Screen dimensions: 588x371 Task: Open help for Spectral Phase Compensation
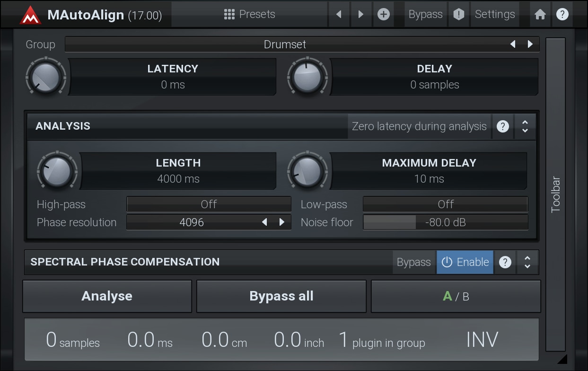tap(505, 262)
